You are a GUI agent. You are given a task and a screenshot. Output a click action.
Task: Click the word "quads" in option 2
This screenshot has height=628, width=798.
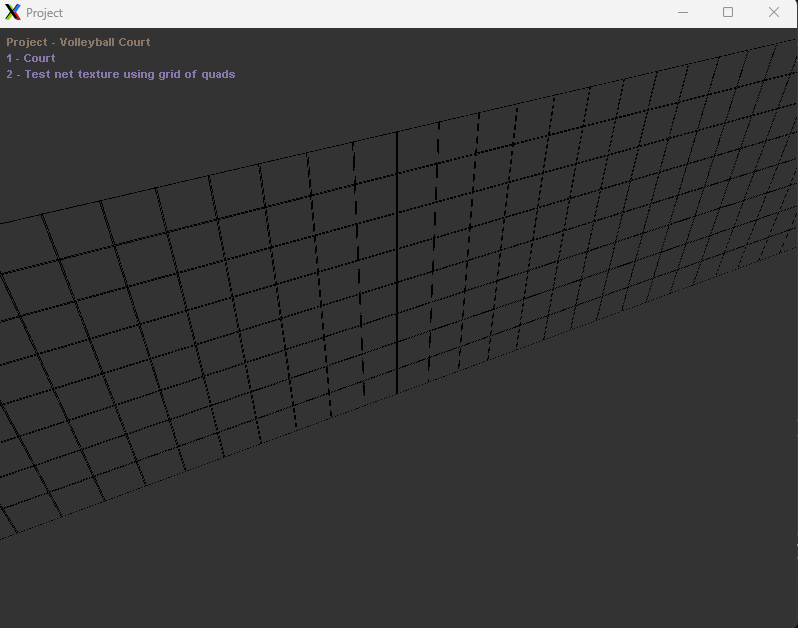pyautogui.click(x=219, y=74)
